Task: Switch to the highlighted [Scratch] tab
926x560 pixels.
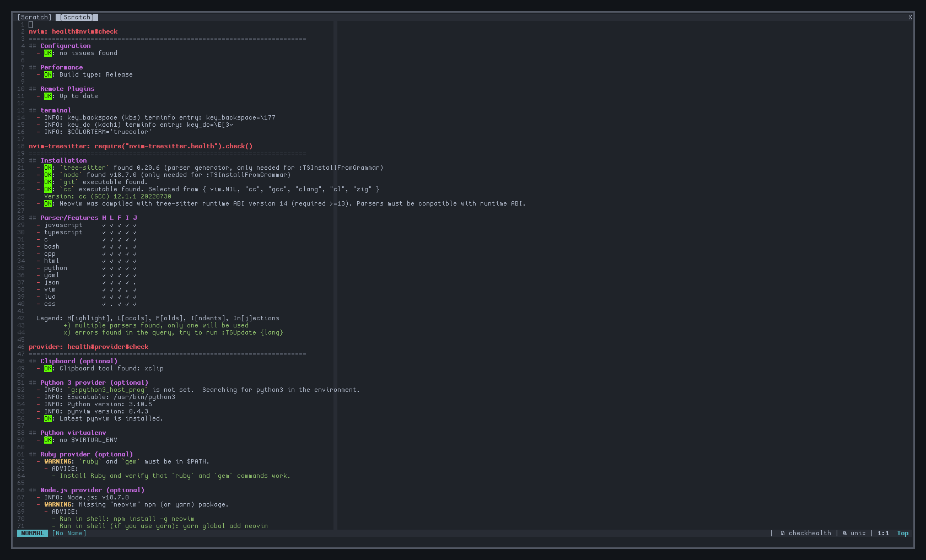Action: click(77, 17)
